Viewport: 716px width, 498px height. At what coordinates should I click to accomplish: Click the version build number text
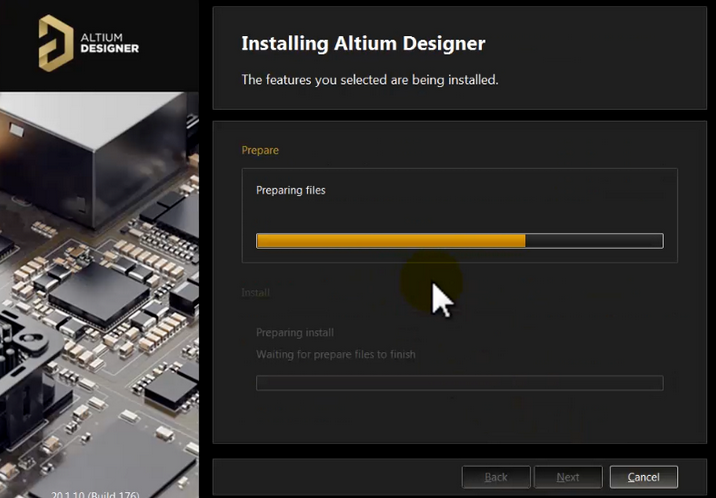(x=95, y=494)
